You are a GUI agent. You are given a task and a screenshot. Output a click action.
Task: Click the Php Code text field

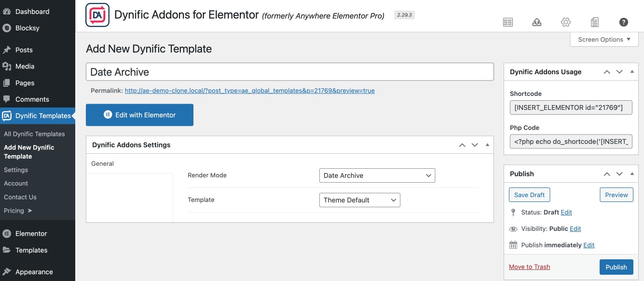[x=571, y=141]
